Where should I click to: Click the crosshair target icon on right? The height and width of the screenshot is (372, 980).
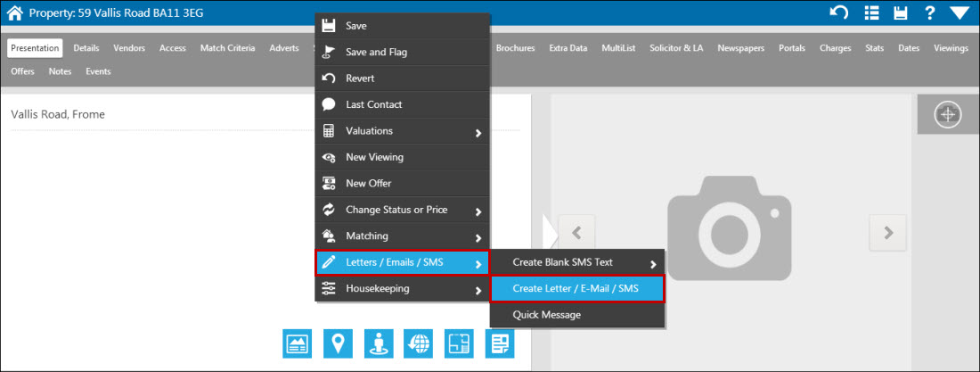coord(948,114)
